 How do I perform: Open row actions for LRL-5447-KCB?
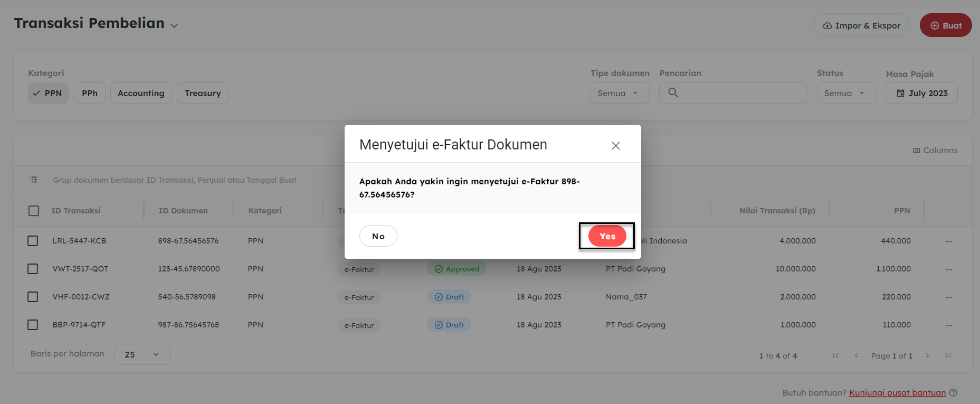point(949,241)
